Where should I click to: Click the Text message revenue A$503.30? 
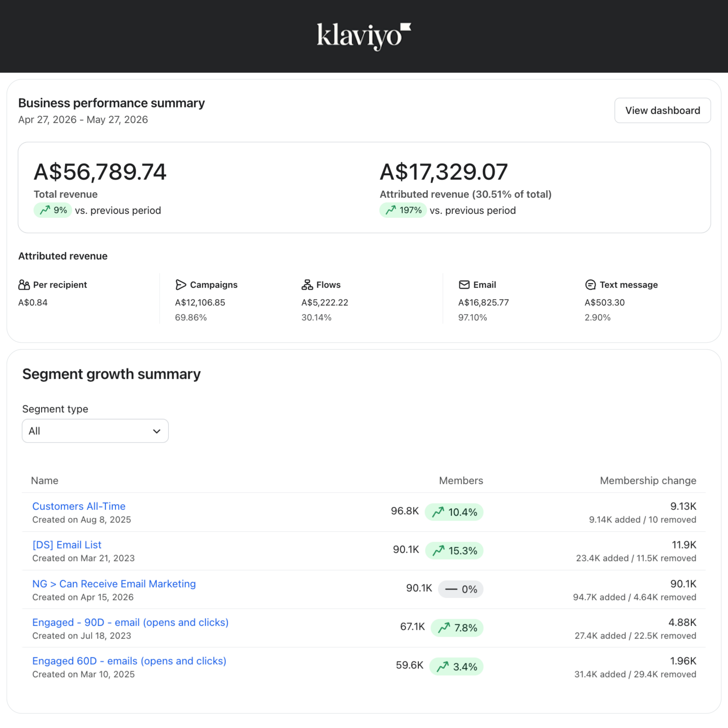pyautogui.click(x=604, y=303)
